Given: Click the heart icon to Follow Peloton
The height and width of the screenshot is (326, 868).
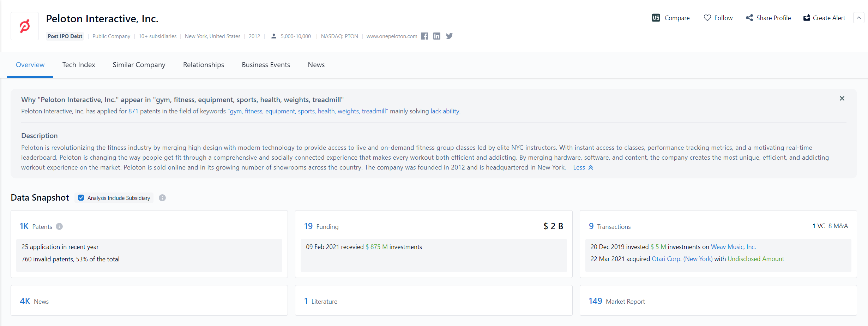Looking at the screenshot, I should click(707, 17).
